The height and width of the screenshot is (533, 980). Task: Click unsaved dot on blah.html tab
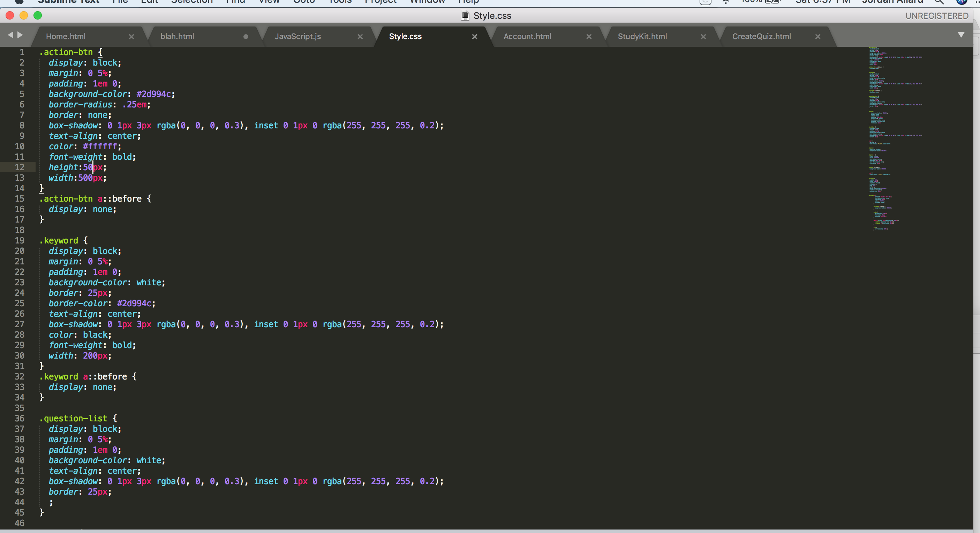pyautogui.click(x=246, y=37)
